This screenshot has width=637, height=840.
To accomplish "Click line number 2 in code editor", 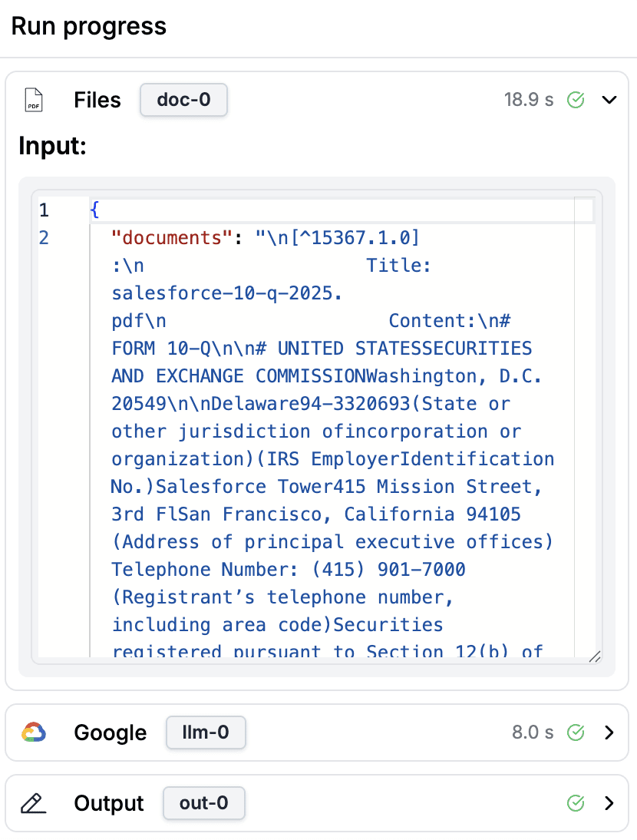I will pos(44,238).
